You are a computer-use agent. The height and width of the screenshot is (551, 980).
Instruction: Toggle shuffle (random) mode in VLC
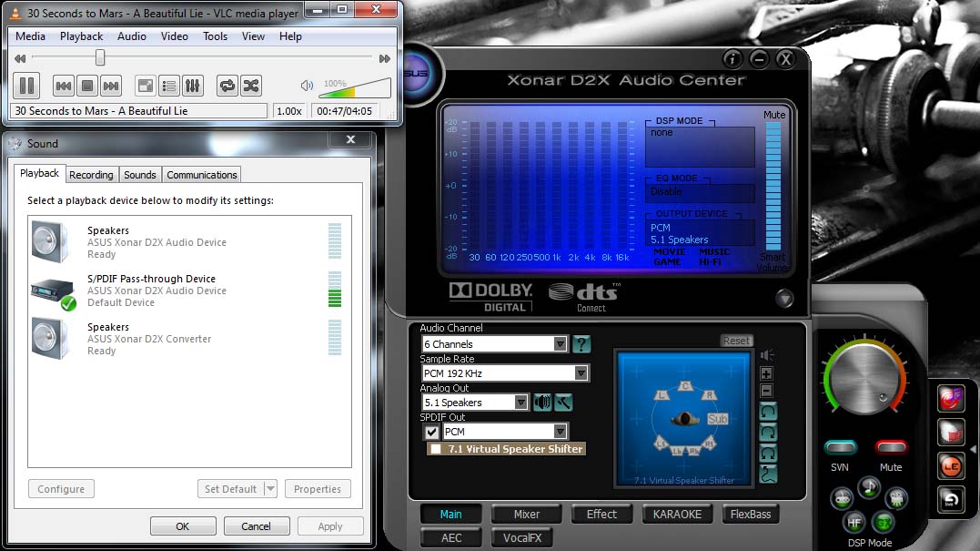(251, 86)
